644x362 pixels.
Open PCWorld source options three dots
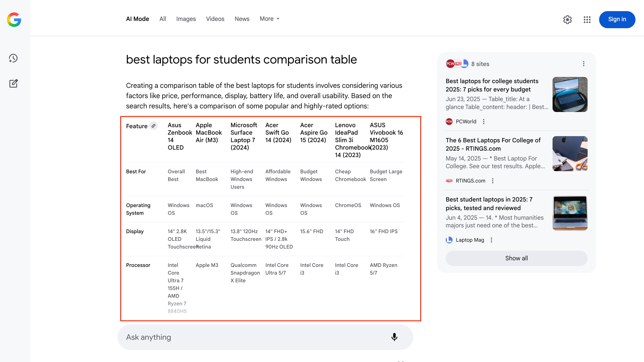484,122
